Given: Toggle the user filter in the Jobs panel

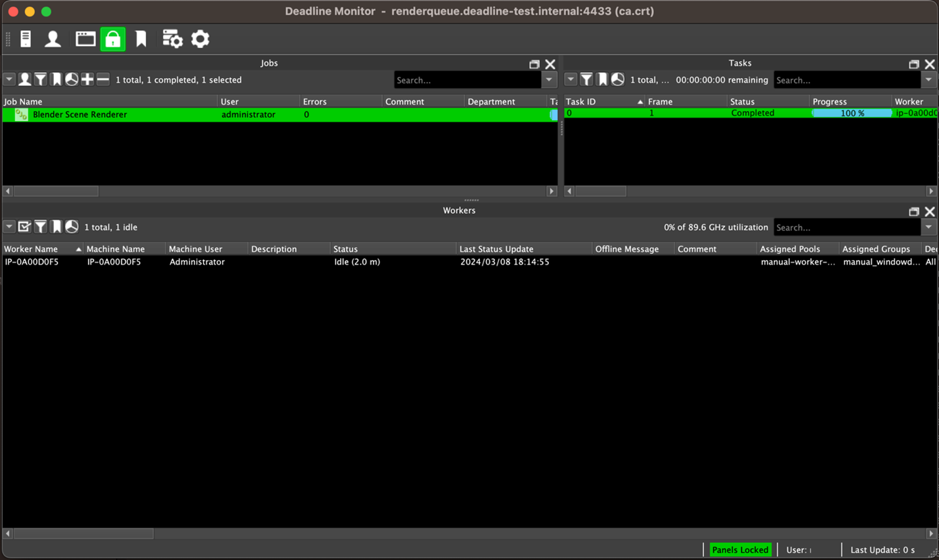Looking at the screenshot, I should click(x=25, y=79).
